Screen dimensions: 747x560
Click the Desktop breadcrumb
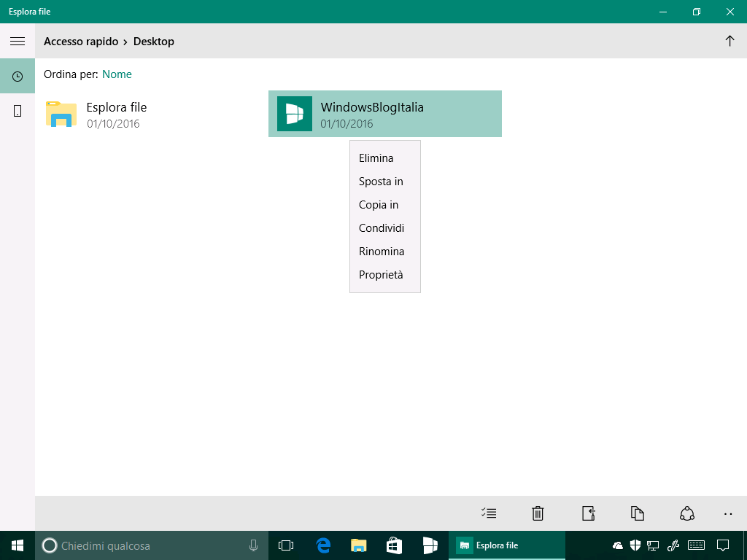pos(153,42)
